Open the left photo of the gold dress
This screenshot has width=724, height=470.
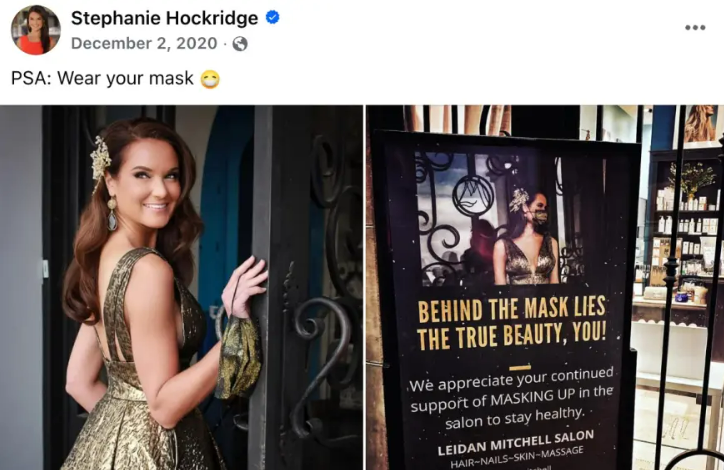[x=181, y=287]
